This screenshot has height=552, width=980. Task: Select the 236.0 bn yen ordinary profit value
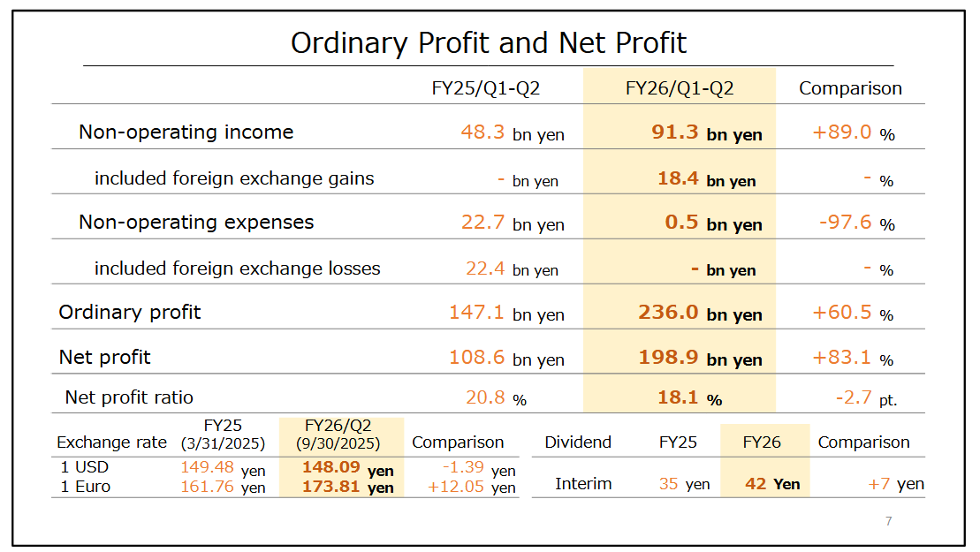700,313
